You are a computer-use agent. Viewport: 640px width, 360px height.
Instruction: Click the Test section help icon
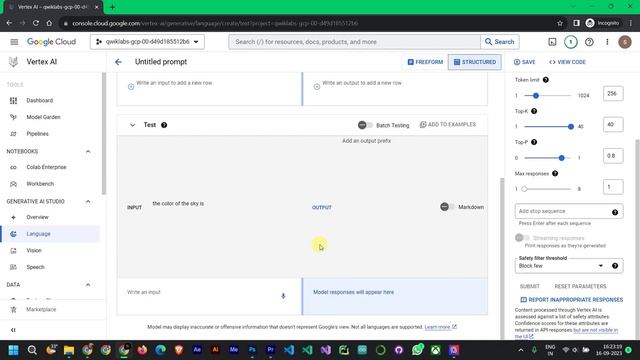click(x=164, y=125)
